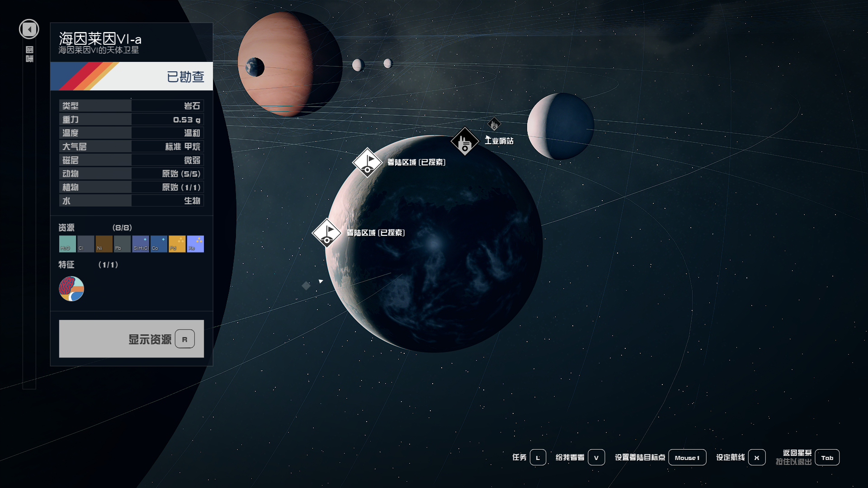Select the H2O water resource tile
Viewport: 868px width, 488px height.
click(x=67, y=244)
